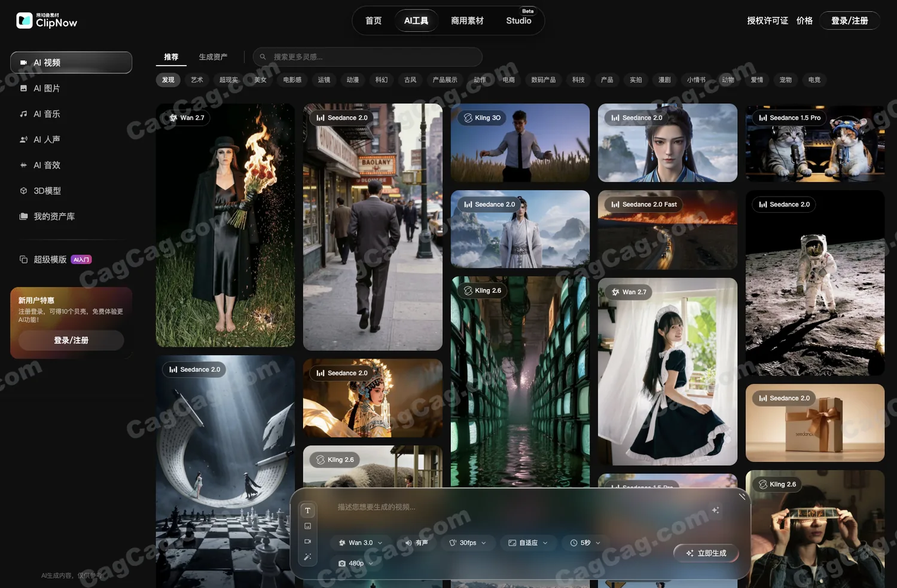Click top-right 登录/注册 button
897x588 pixels.
(850, 21)
